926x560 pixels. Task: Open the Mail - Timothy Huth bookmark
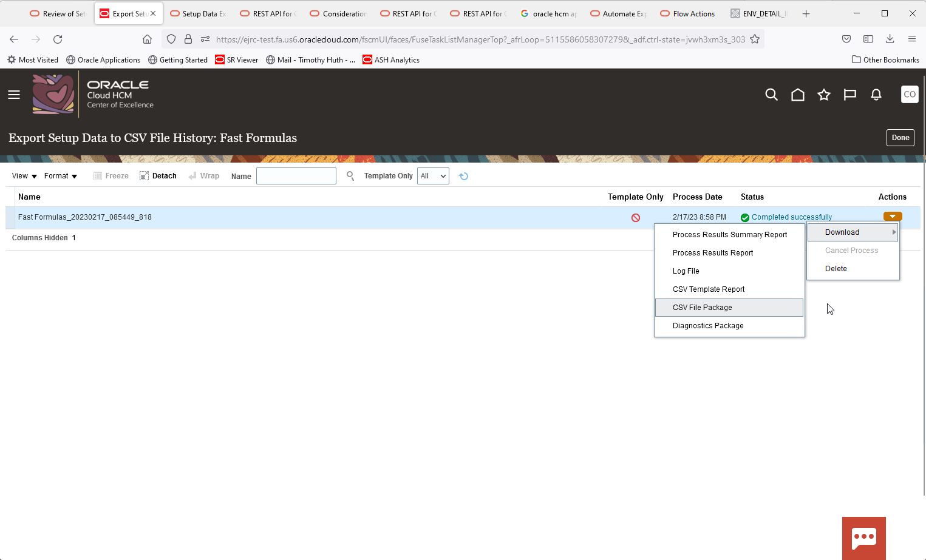tap(310, 59)
